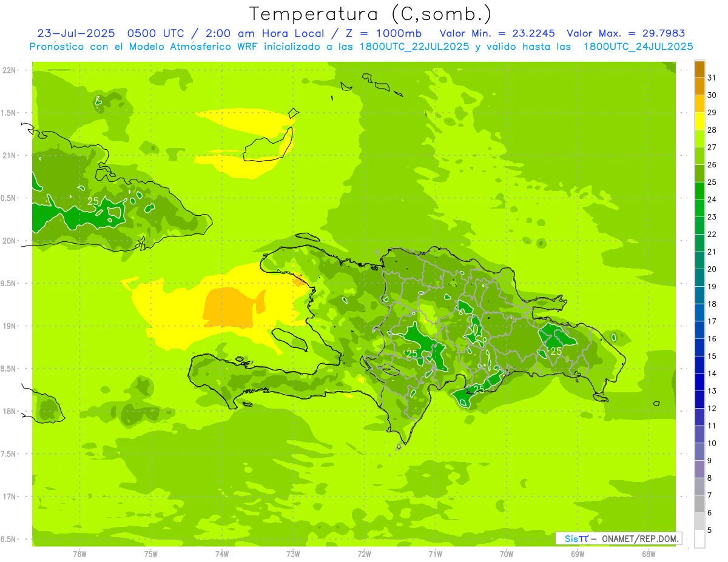This screenshot has width=728, height=562.
Task: Click the "20N" latitude label
Action: coord(10,241)
